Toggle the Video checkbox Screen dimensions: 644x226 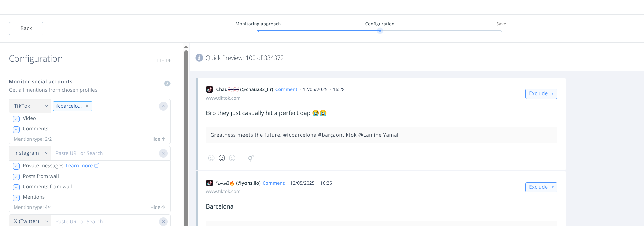tap(16, 119)
